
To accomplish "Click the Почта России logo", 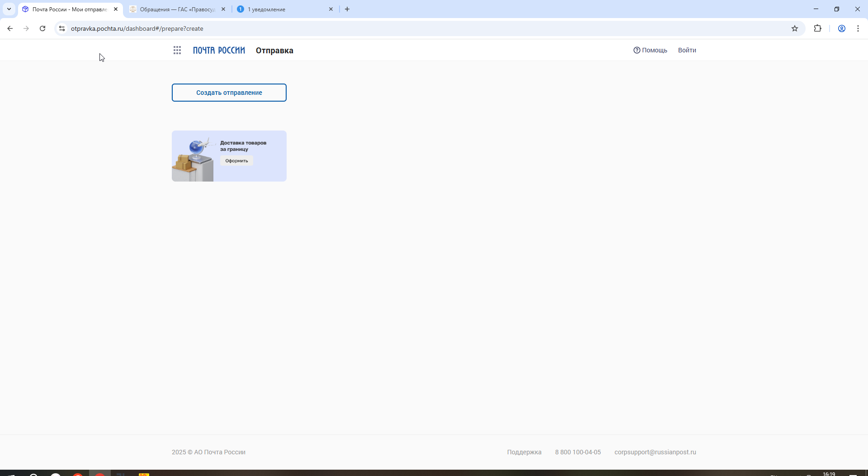I will click(x=219, y=50).
